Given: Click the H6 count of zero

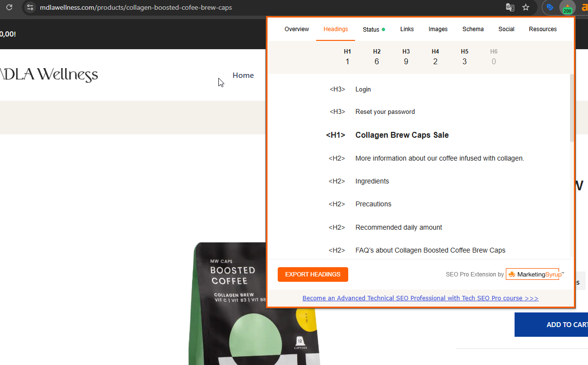Looking at the screenshot, I should click(x=494, y=57).
